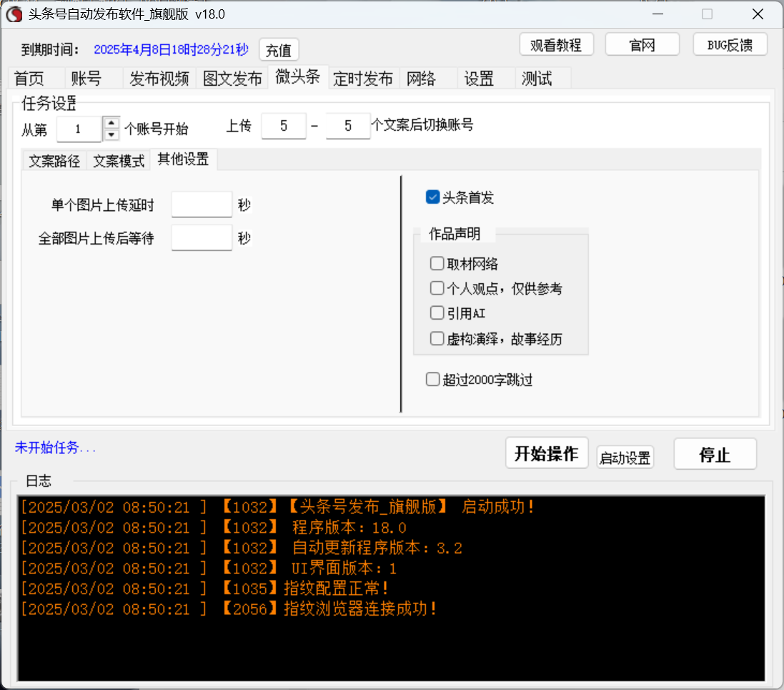The image size is (784, 690).
Task: Click the 停止 stop button
Action: pos(715,454)
